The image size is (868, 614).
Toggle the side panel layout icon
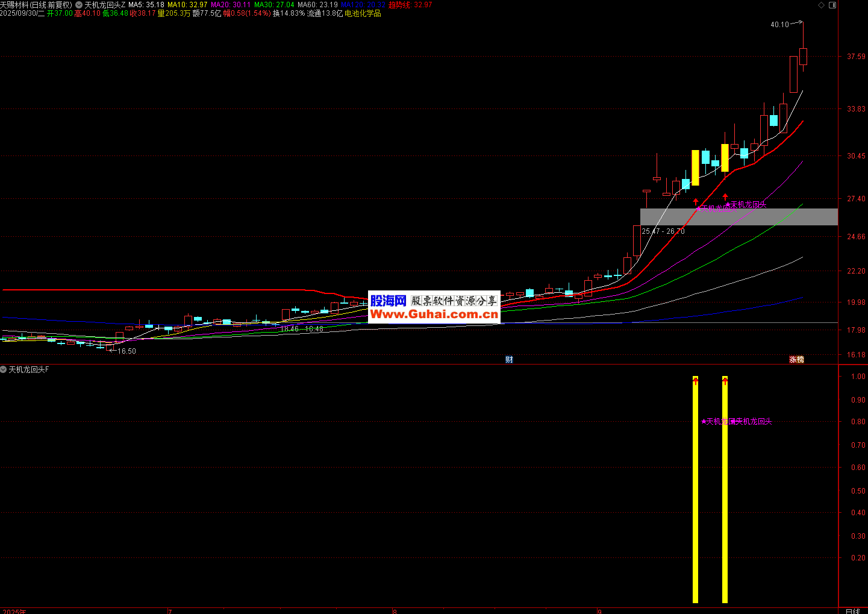click(x=832, y=5)
